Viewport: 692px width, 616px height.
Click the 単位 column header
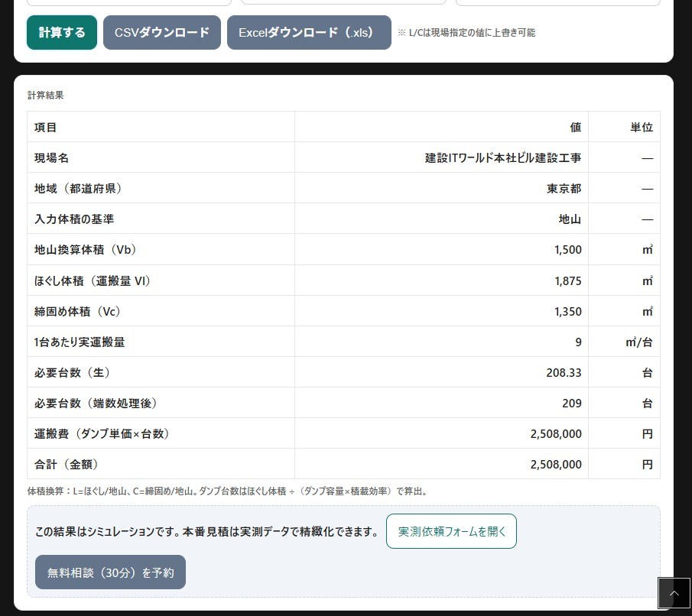[641, 127]
